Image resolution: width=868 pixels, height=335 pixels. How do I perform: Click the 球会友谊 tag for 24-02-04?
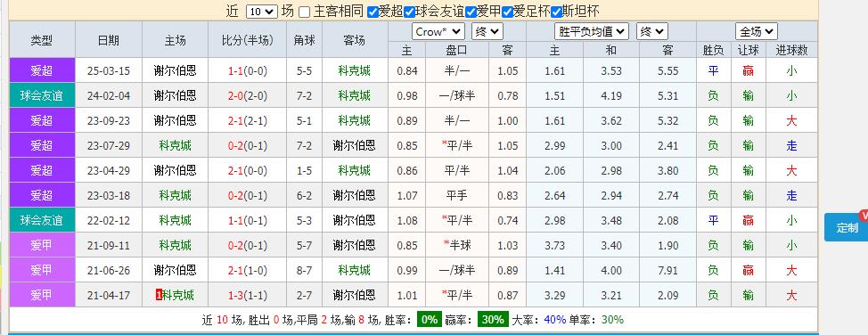tap(42, 95)
